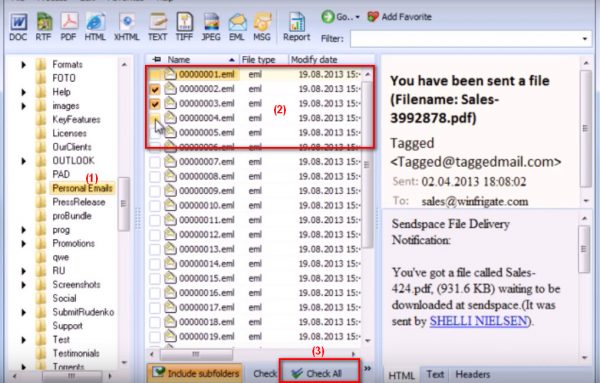The height and width of the screenshot is (383, 600).
Task: Select the Personal Emails folder
Action: click(82, 188)
